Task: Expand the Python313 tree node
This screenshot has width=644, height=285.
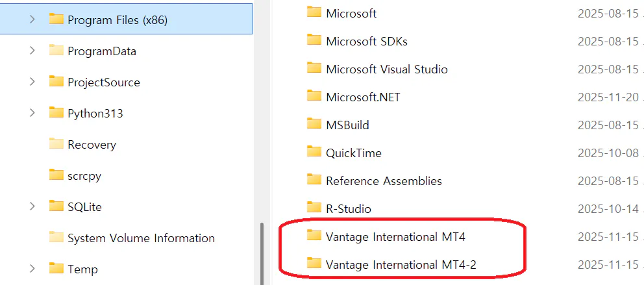Action: tap(32, 113)
